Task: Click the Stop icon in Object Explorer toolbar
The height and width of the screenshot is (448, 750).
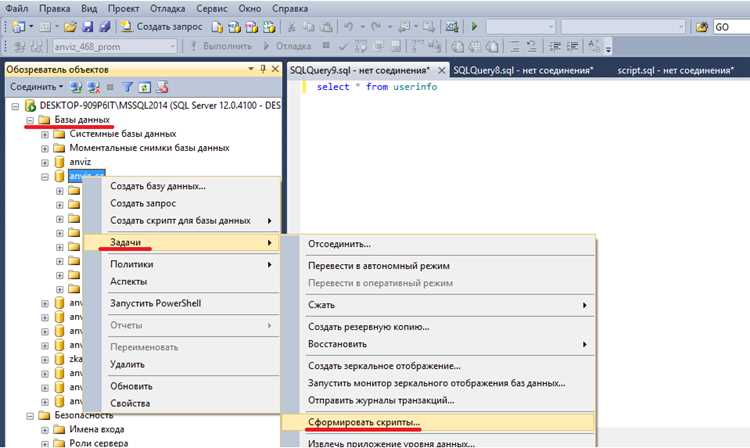Action: (110, 87)
